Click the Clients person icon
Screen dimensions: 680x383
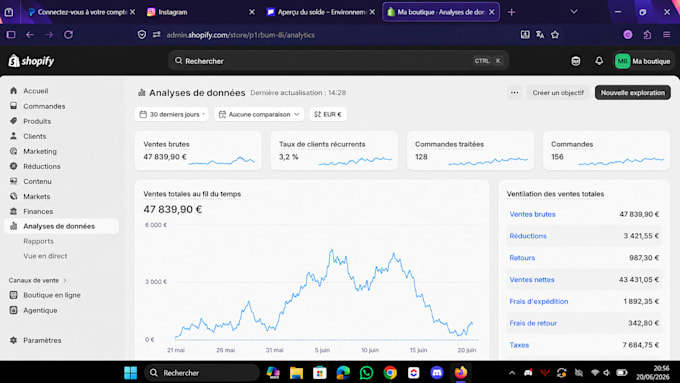point(13,136)
